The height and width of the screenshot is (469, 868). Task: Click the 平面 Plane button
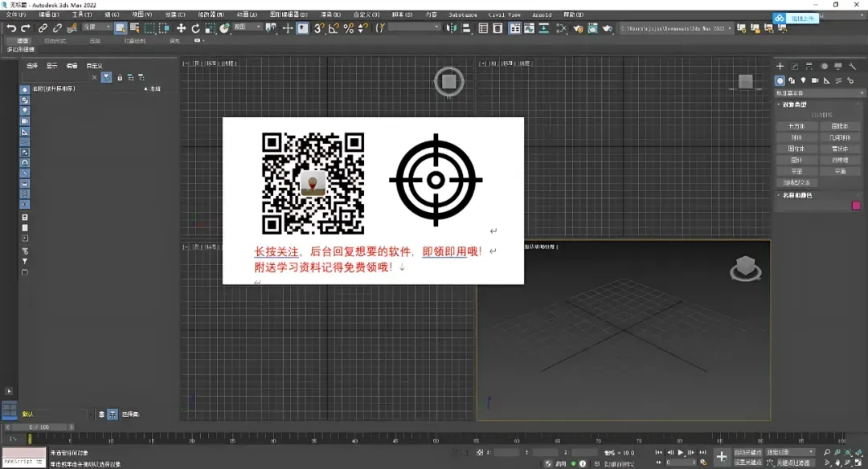841,171
